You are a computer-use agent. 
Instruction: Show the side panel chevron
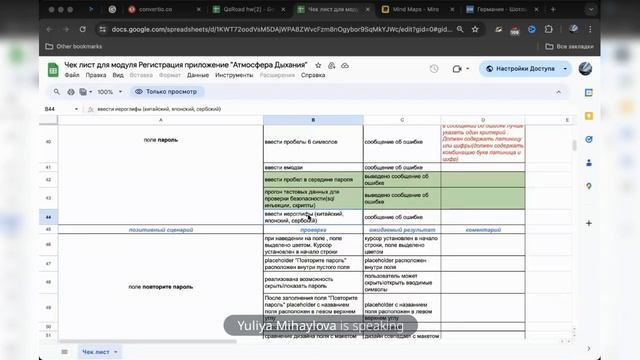tap(589, 348)
